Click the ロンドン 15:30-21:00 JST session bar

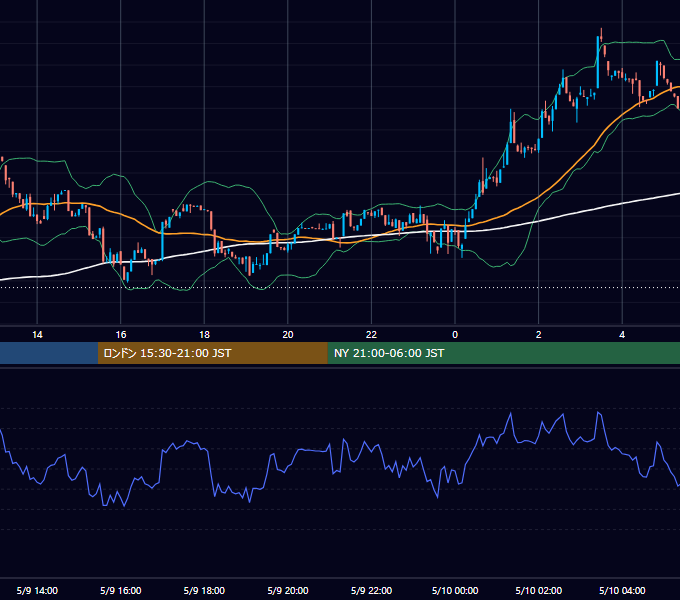click(212, 353)
